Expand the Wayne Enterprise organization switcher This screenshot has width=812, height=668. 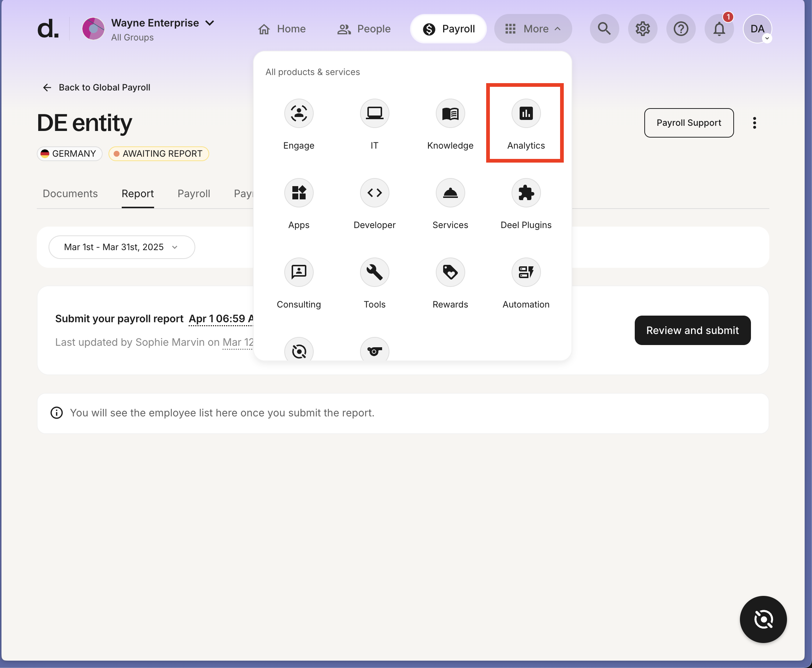tap(162, 23)
